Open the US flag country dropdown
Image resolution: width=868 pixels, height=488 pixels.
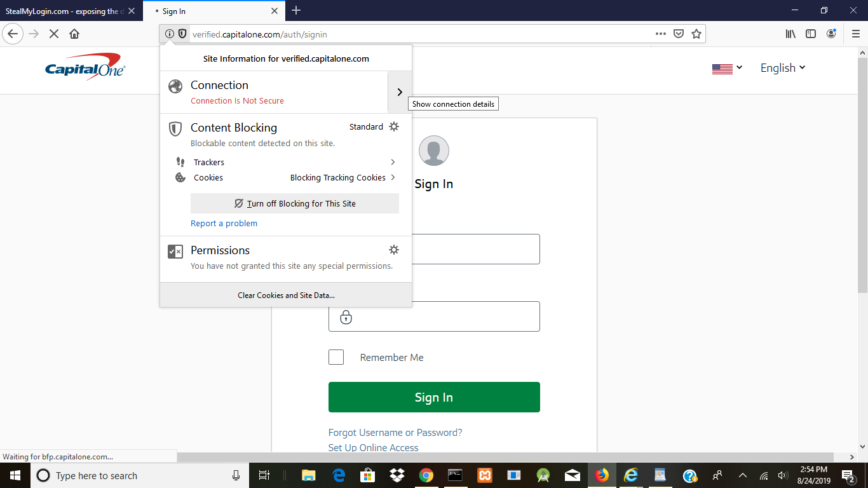[x=727, y=68]
